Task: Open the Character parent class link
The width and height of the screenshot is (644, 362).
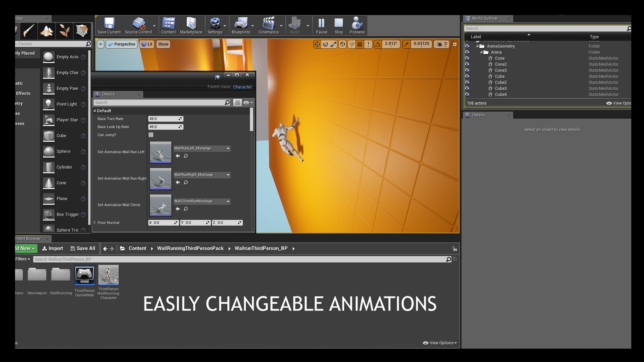Action: coord(242,87)
